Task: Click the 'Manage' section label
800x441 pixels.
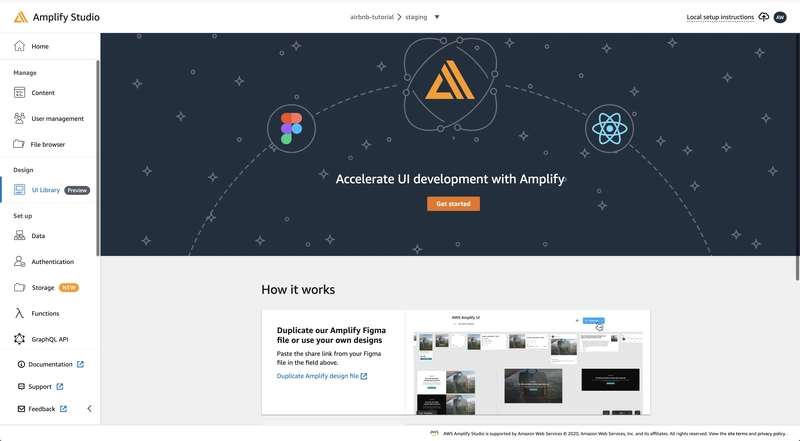Action: 24,72
